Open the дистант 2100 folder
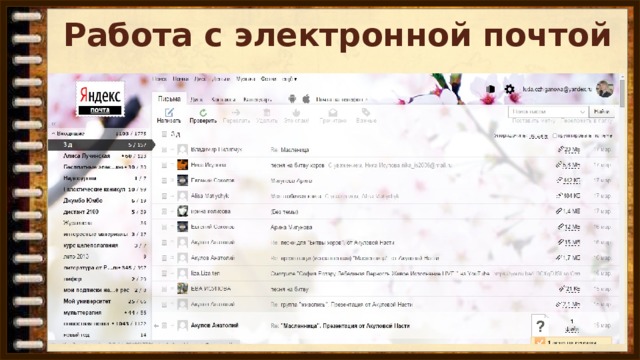 click(x=81, y=212)
